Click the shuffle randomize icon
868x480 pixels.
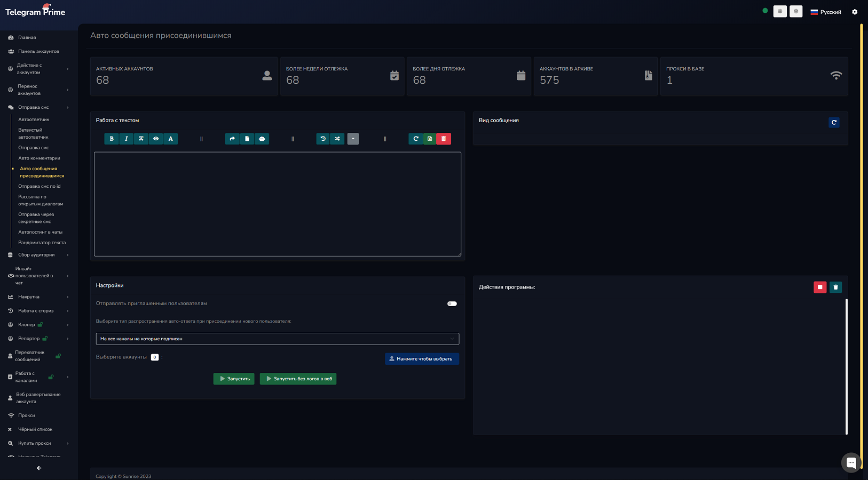(x=337, y=139)
